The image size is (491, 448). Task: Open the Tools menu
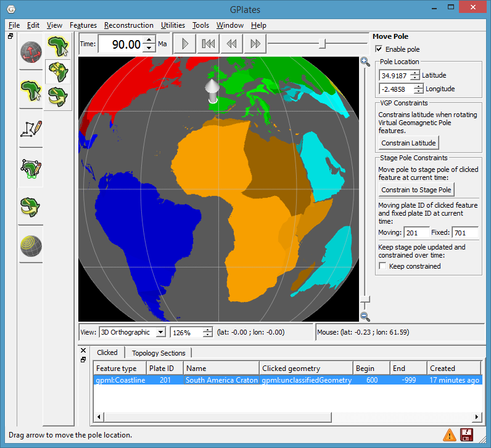[x=200, y=25]
